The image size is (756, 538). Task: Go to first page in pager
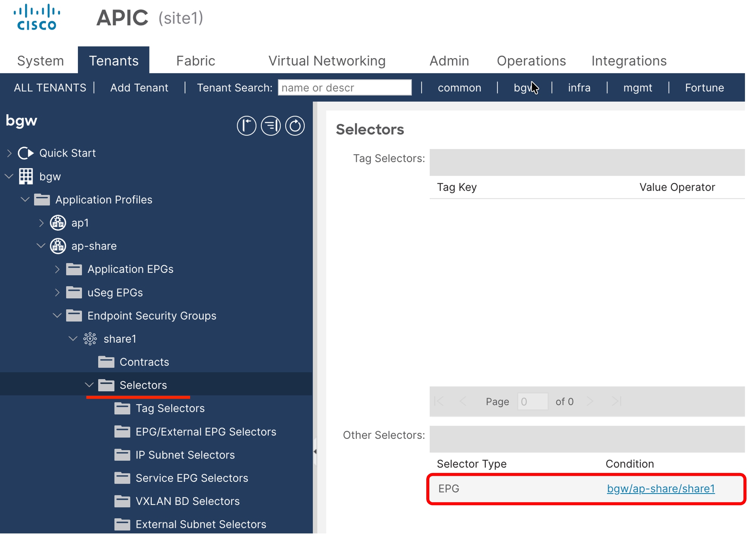(x=439, y=401)
